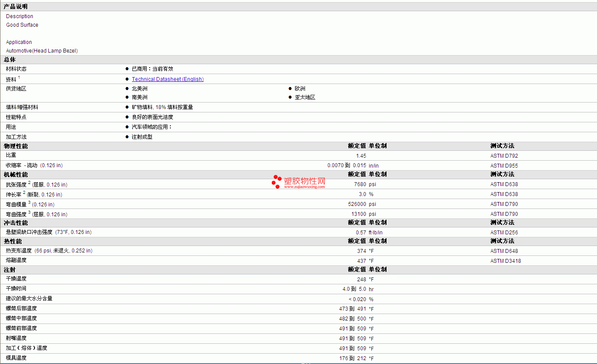Click '汽车领域的应用' usage value
This screenshot has width=597, height=364.
(151, 127)
